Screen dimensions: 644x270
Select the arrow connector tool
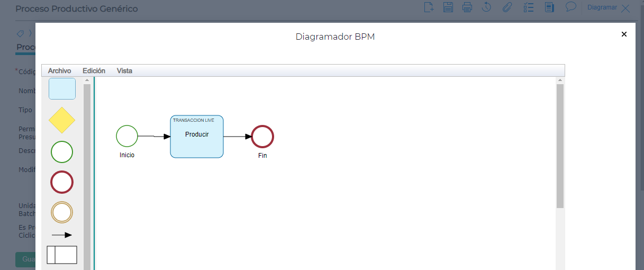pos(62,235)
